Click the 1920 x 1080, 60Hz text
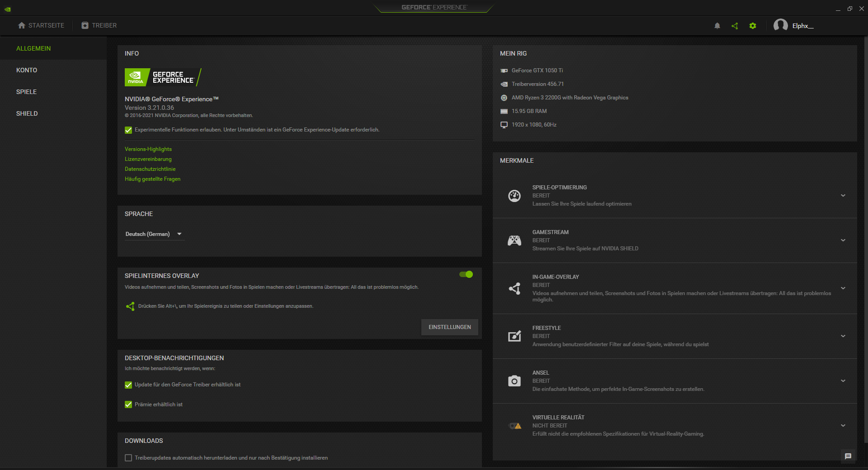Viewport: 868px width, 470px height. 534,125
